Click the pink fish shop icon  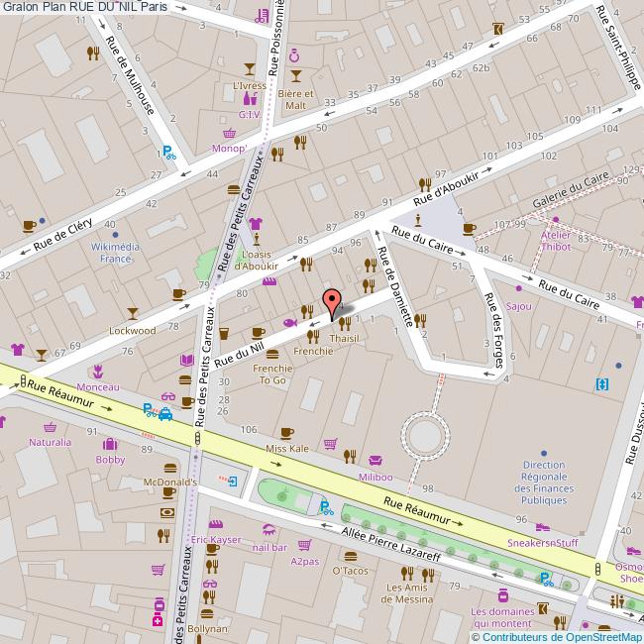click(290, 323)
